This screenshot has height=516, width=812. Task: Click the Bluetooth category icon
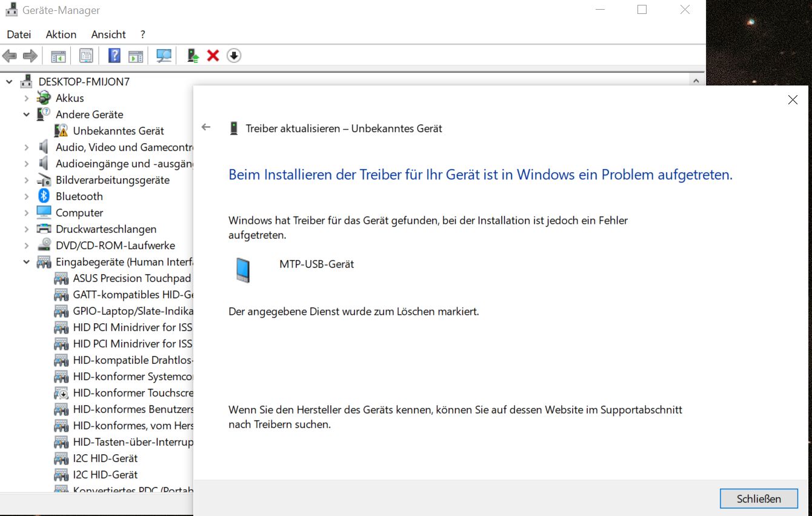coord(44,196)
